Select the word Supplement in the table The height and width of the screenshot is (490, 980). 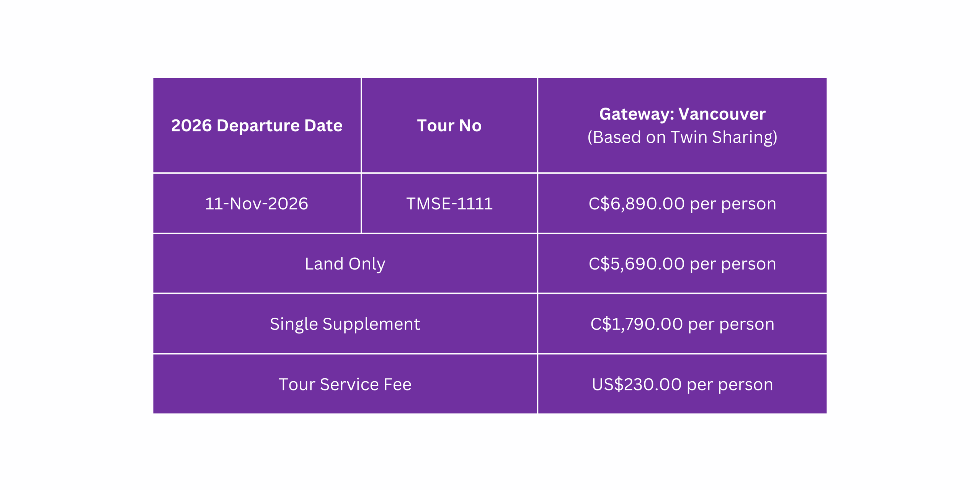[371, 324]
